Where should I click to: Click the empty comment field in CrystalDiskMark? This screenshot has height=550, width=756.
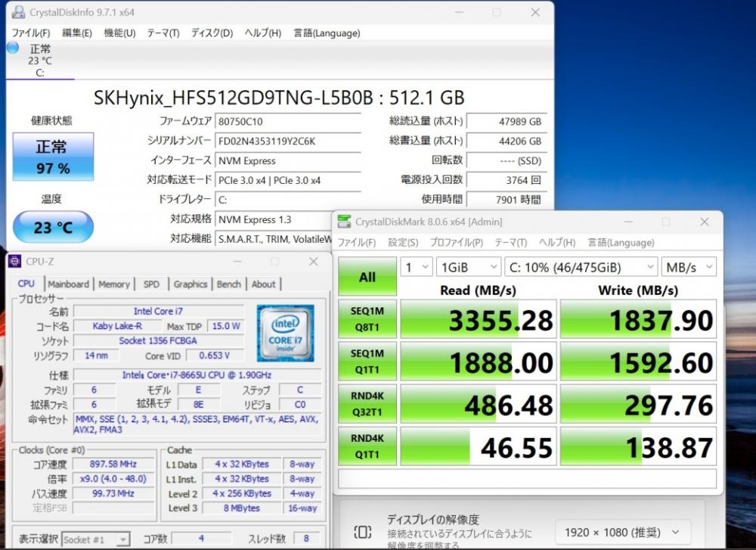pos(528,478)
